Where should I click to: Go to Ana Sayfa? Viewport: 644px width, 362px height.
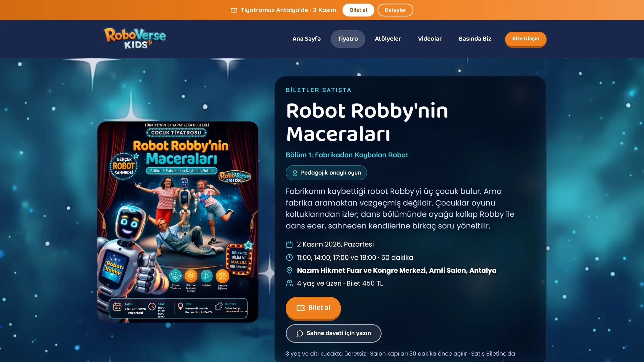pyautogui.click(x=306, y=39)
